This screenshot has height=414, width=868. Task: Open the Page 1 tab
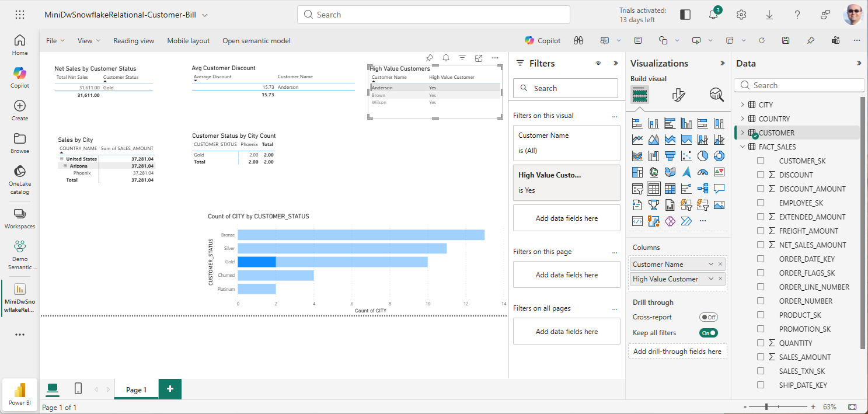pos(136,389)
